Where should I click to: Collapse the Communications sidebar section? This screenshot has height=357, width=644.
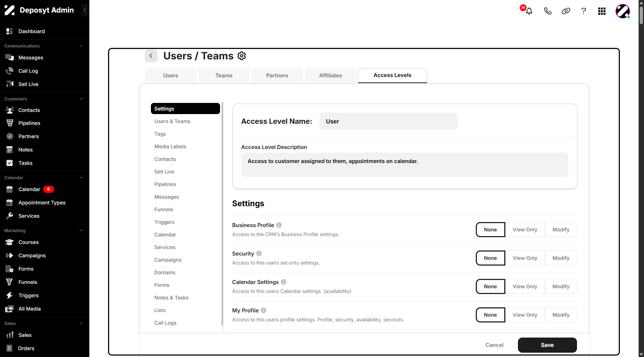81,46
